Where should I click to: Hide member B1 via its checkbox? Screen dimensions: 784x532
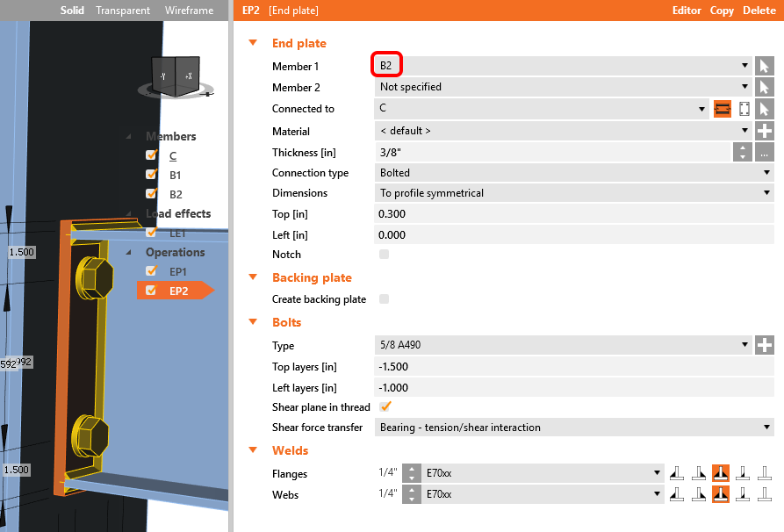tap(151, 175)
